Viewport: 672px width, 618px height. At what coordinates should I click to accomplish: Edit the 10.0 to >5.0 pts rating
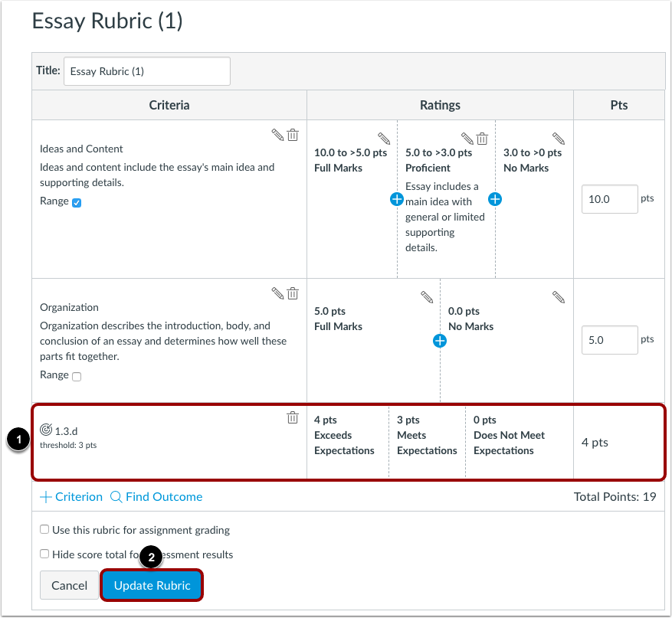pos(384,139)
